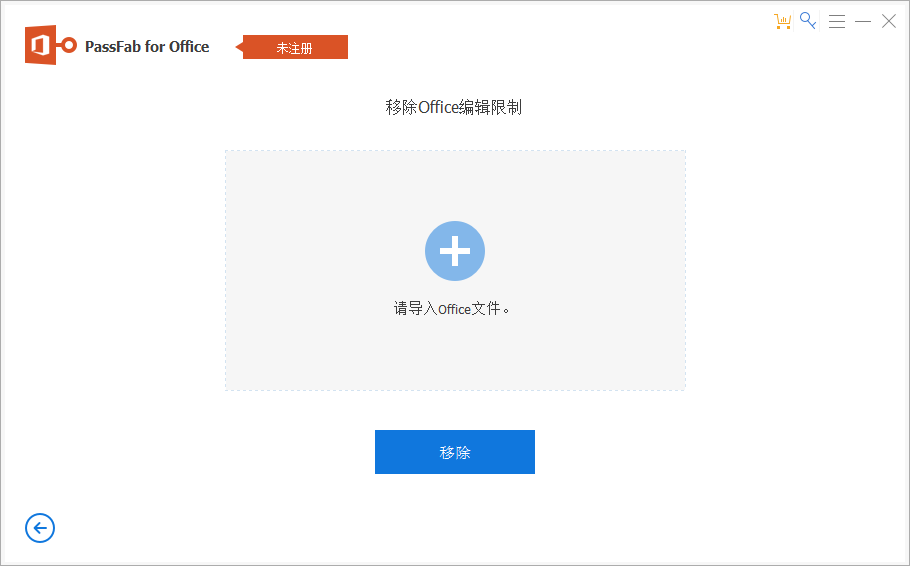Open the shopping cart purchase icon
Viewport: 910px width, 566px height.
pyautogui.click(x=782, y=21)
